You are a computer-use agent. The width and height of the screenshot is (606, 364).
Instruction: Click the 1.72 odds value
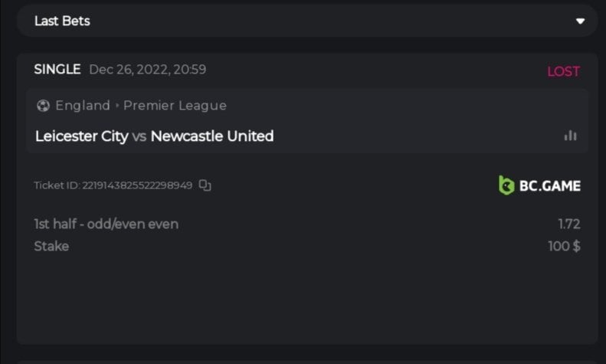tap(568, 224)
